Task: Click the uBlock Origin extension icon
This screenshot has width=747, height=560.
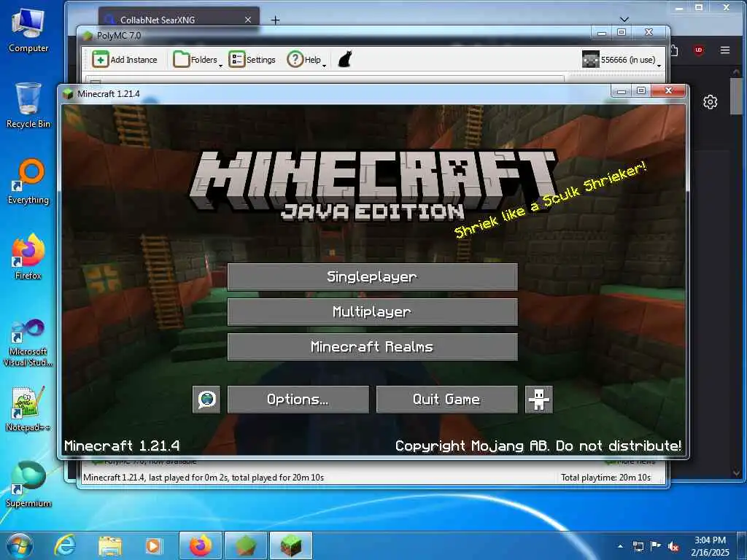Action: pos(698,50)
